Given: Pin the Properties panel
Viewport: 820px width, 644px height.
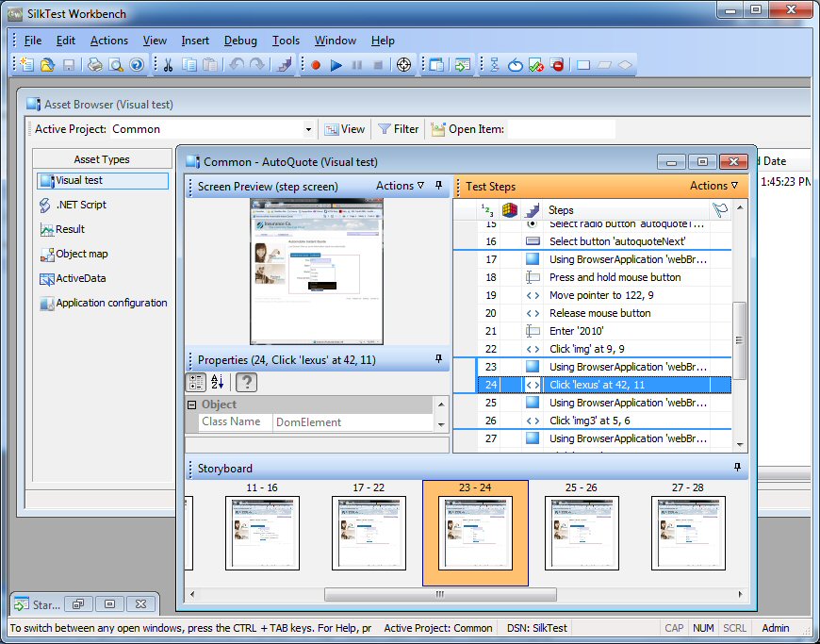Looking at the screenshot, I should pos(440,360).
